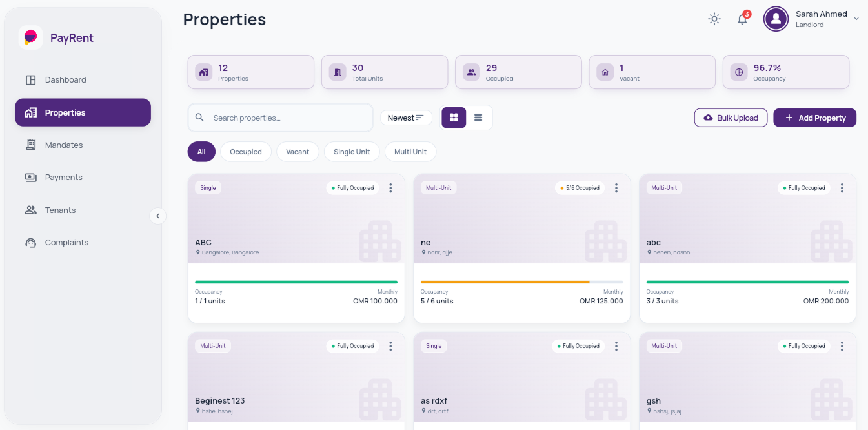Click the Bangalore, Bangalore location text
The image size is (868, 430).
[230, 252]
